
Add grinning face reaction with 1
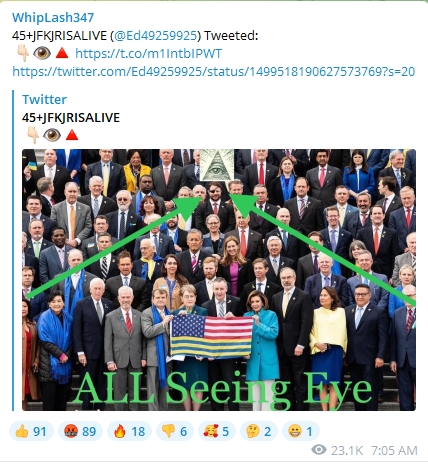pos(301,431)
